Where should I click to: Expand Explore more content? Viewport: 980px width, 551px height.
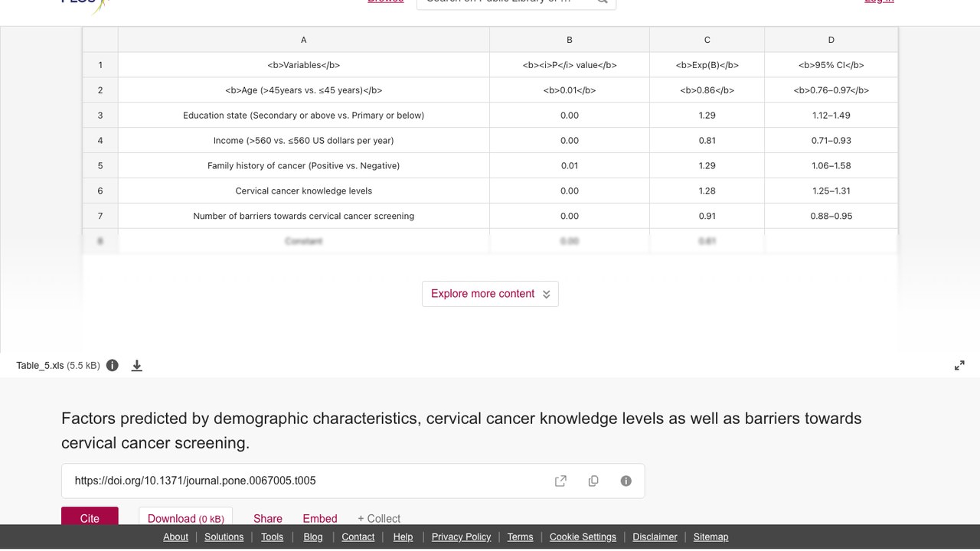[x=490, y=294]
